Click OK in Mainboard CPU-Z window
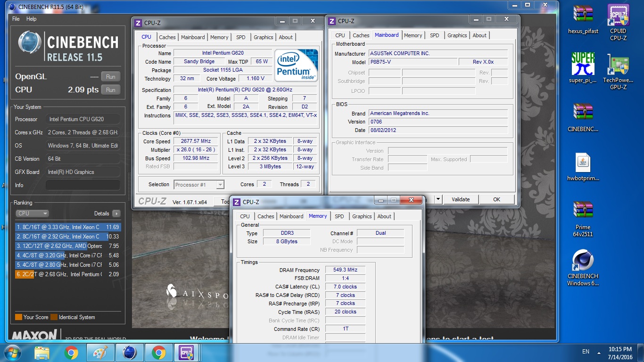This screenshot has width=644, height=362. [496, 199]
